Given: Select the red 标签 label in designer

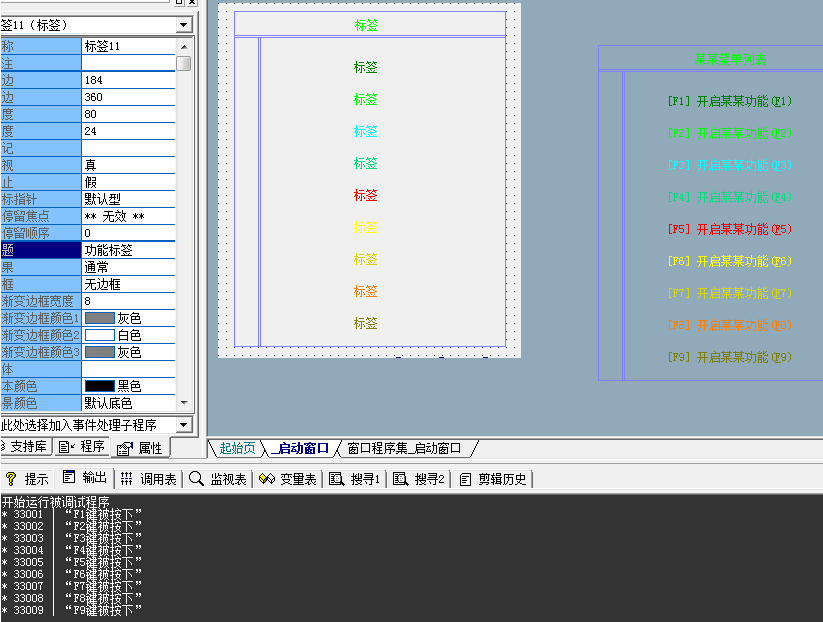Looking at the screenshot, I should (x=365, y=196).
